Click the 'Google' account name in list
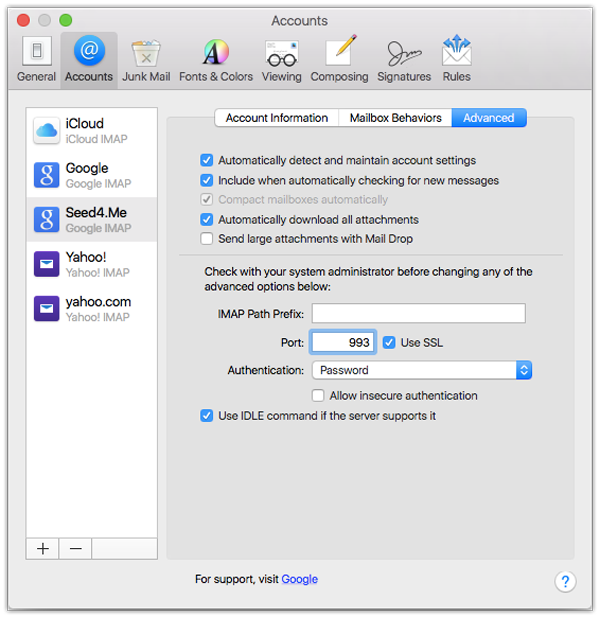 pyautogui.click(x=87, y=168)
